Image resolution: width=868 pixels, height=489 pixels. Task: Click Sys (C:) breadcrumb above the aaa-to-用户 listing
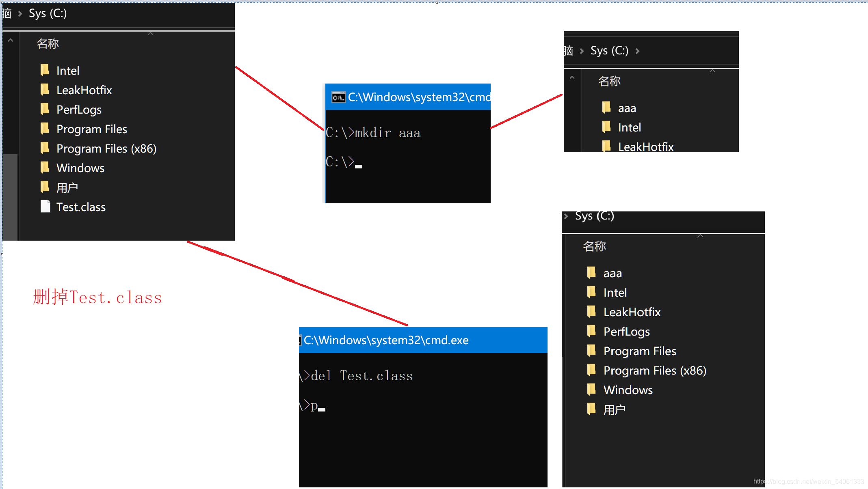pos(595,216)
